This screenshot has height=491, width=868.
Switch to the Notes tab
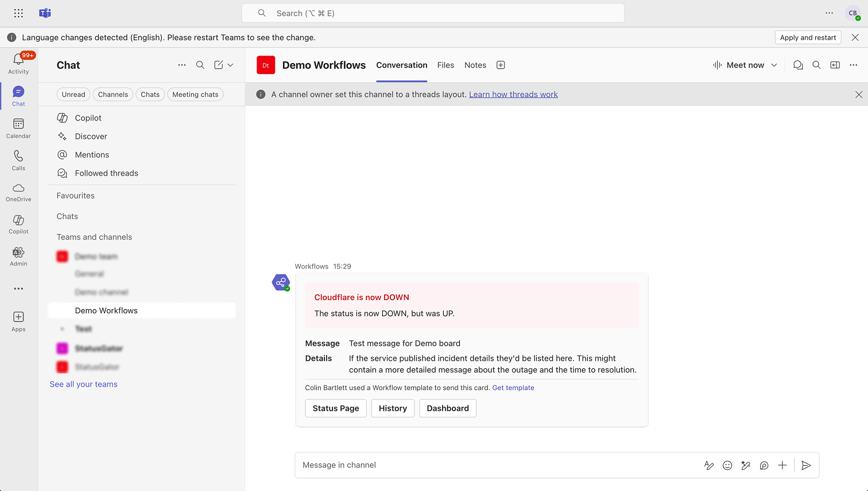[475, 65]
